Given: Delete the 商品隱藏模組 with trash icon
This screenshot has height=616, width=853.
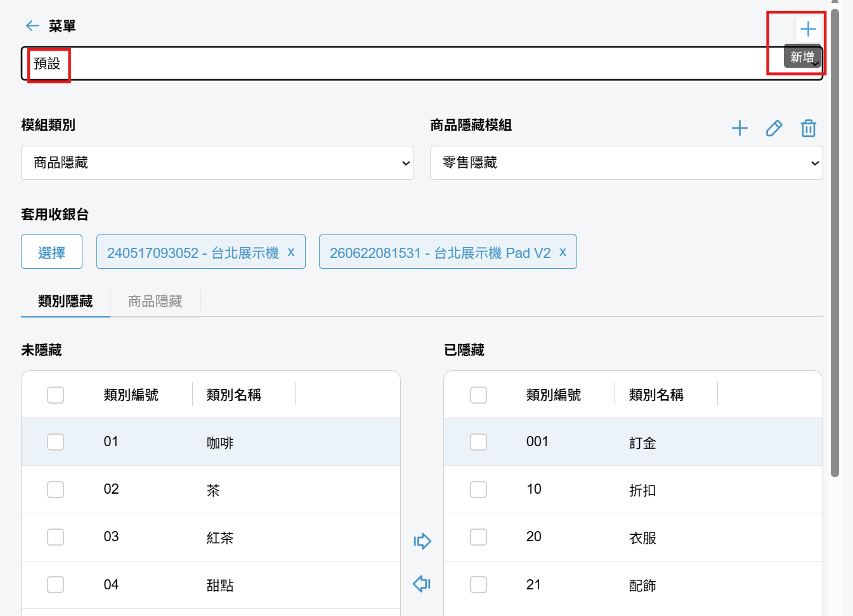Looking at the screenshot, I should pos(808,129).
